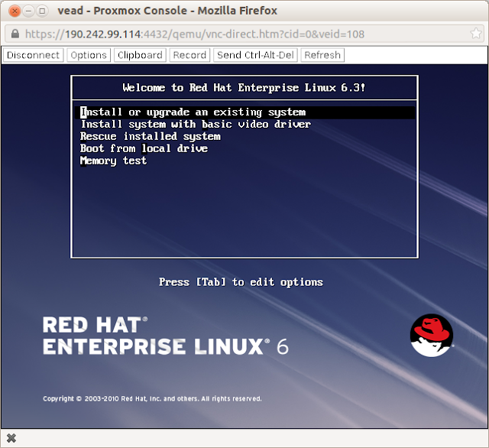This screenshot has width=489, height=448.
Task: Close the Firefox window with the red button
Action: point(15,11)
